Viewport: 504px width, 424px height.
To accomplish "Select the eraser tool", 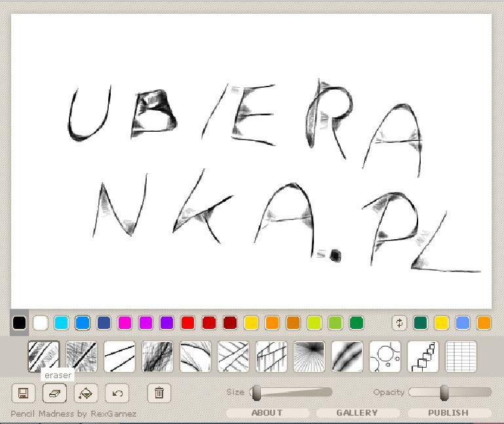I will pyautogui.click(x=54, y=393).
